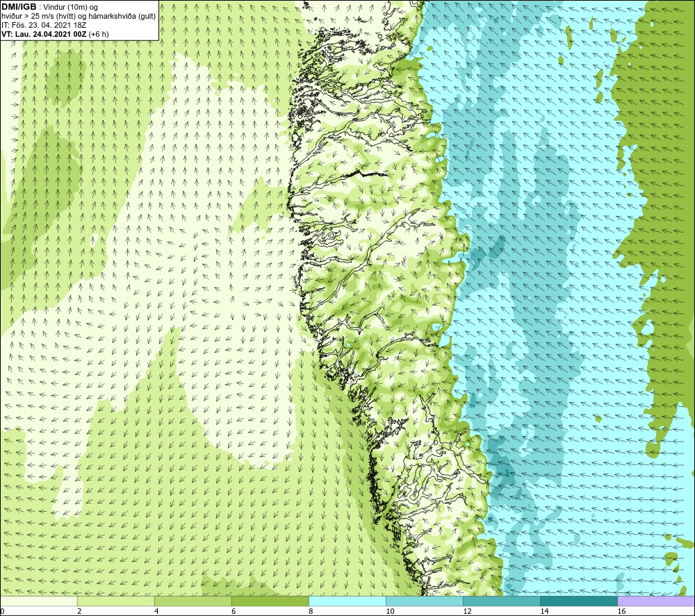This screenshot has width=695, height=616.
Task: Click the legend label '14'
Action: coord(544,612)
